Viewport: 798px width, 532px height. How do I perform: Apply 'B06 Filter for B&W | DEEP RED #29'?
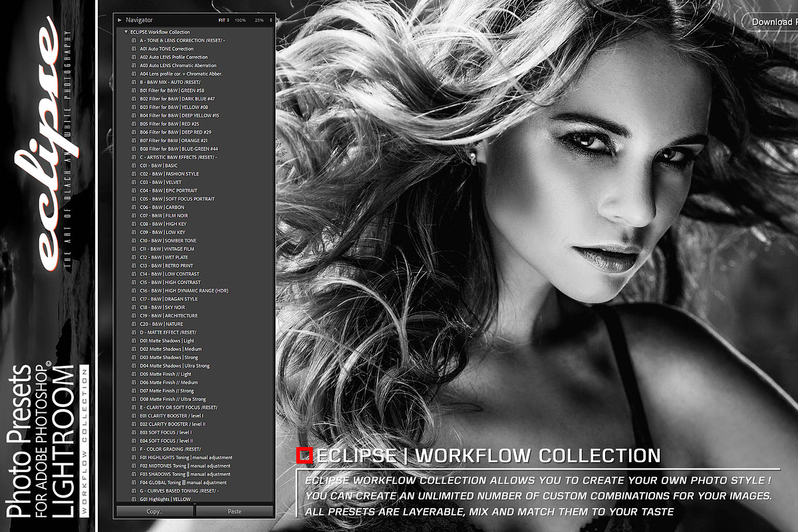coord(176,132)
